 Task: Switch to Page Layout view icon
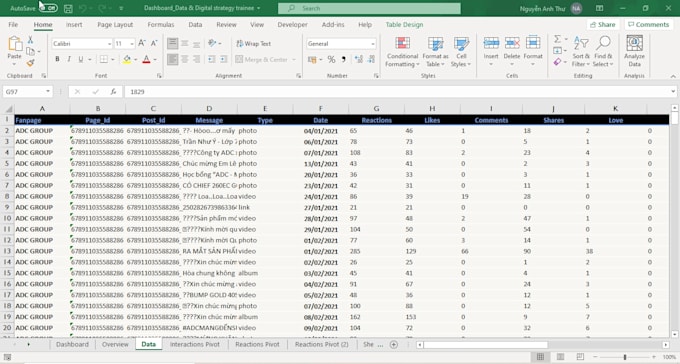(560, 357)
